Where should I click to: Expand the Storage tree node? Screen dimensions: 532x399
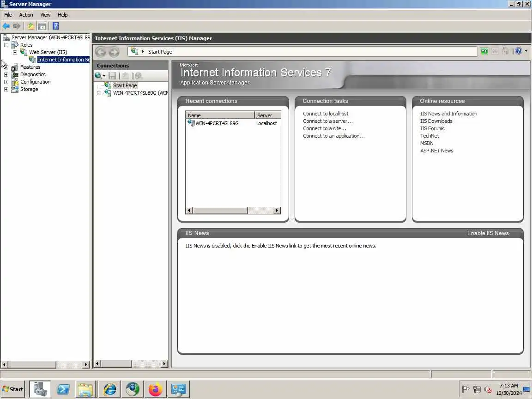coord(6,89)
